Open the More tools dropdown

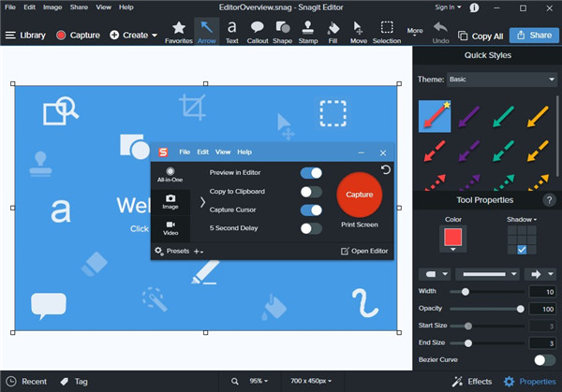point(415,32)
